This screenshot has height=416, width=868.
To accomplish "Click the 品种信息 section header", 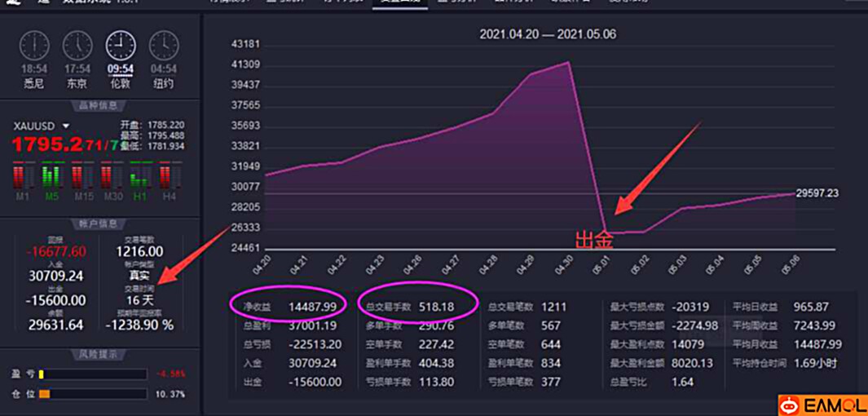I will (x=99, y=106).
